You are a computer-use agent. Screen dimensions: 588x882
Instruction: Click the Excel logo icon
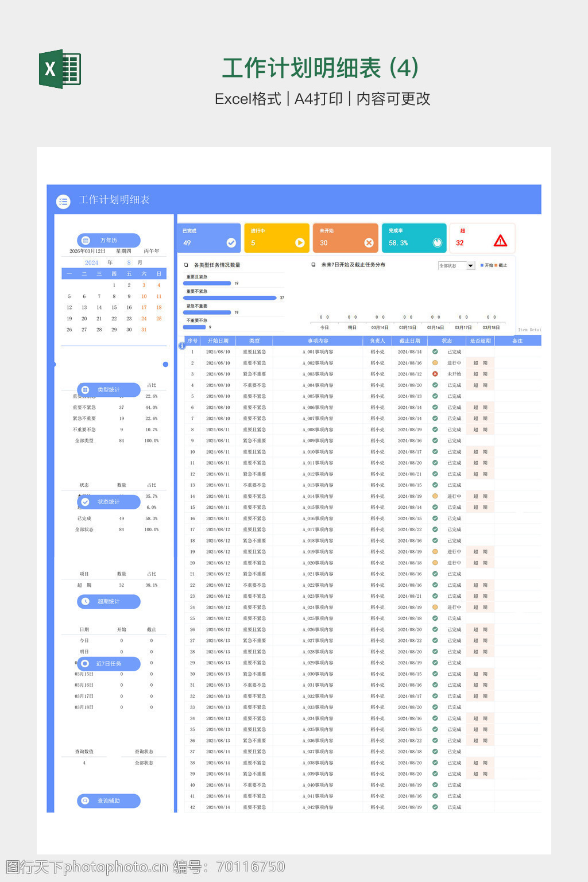click(x=60, y=69)
